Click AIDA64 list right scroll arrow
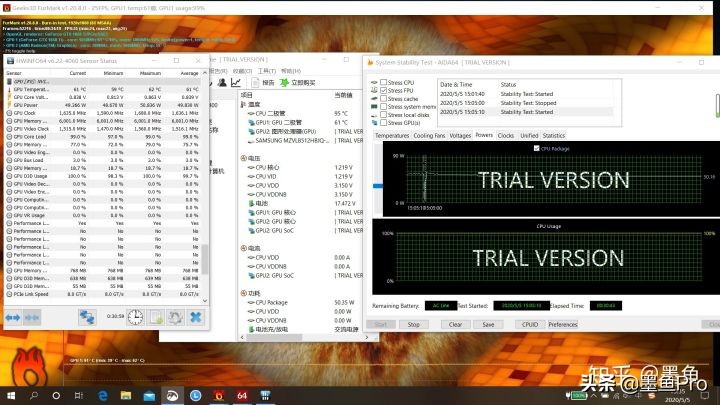The image size is (720, 405). click(x=366, y=338)
